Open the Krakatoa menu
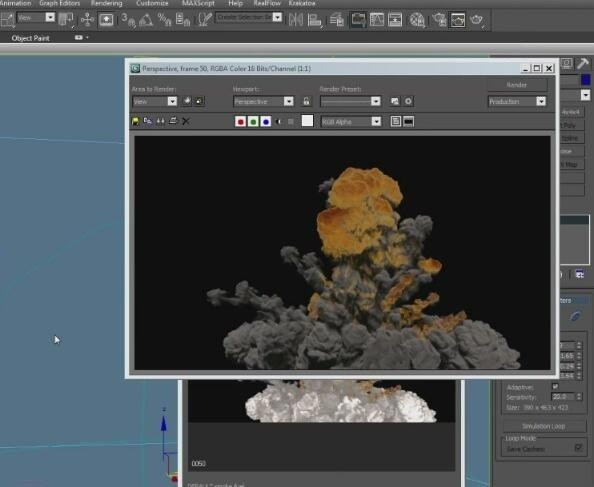 (302, 3)
